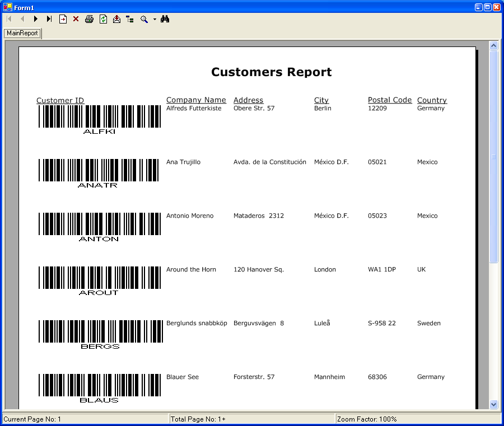This screenshot has width=504, height=426.
Task: Click the vertical scrollbar thumb
Action: point(493,157)
